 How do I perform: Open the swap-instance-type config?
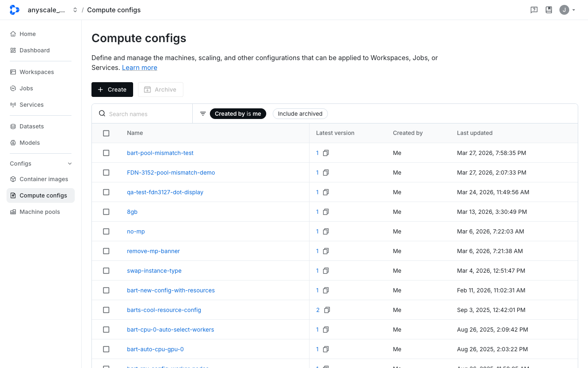coord(154,271)
